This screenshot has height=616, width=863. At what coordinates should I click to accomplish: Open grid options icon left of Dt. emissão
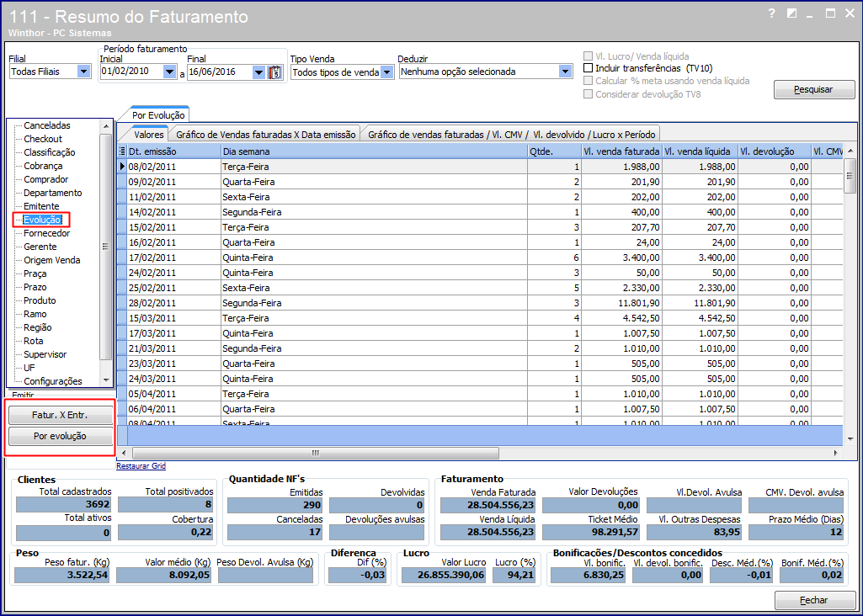tap(122, 151)
